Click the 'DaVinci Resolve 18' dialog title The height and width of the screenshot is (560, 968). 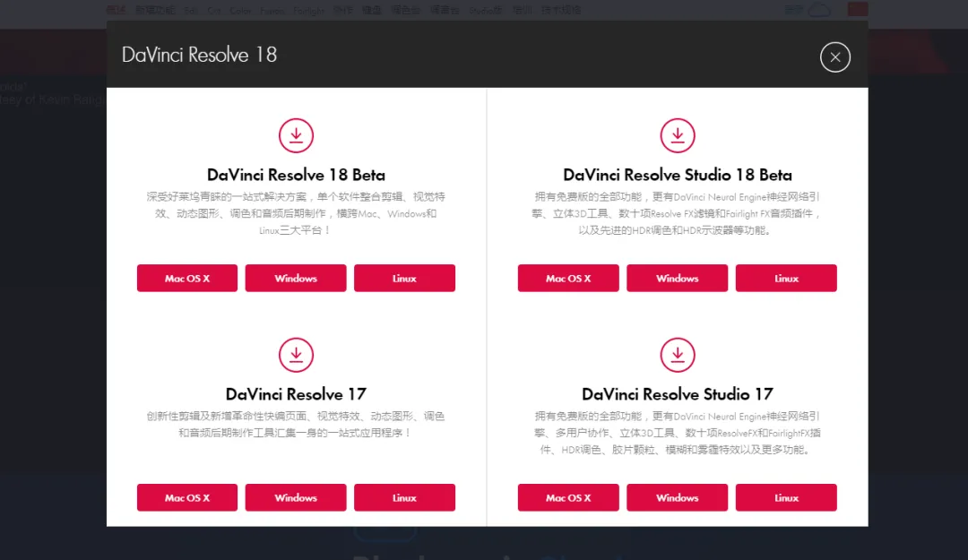coord(199,55)
